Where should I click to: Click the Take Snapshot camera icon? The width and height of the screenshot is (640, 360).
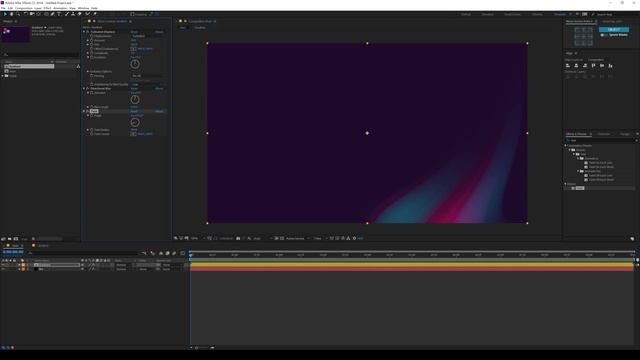238,238
